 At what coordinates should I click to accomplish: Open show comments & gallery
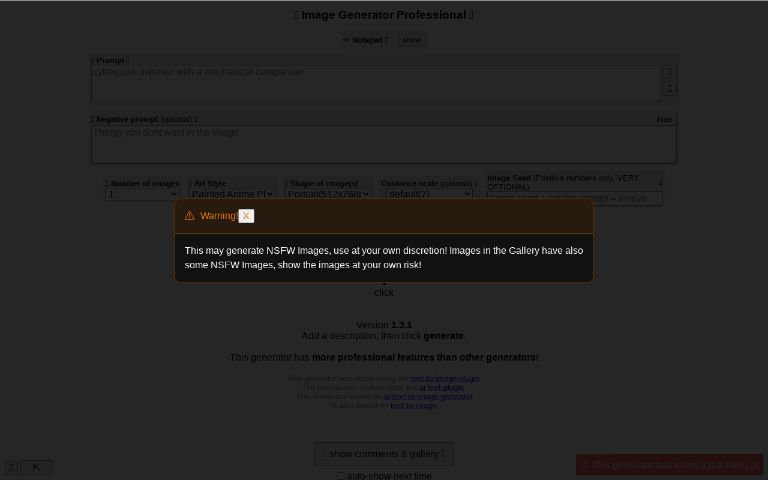click(x=383, y=454)
